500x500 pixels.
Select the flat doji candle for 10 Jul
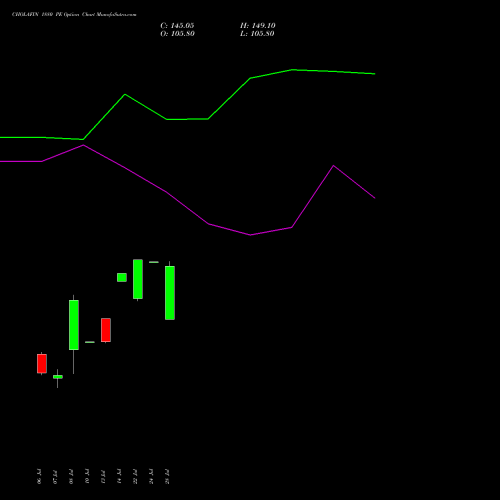pos(90,342)
